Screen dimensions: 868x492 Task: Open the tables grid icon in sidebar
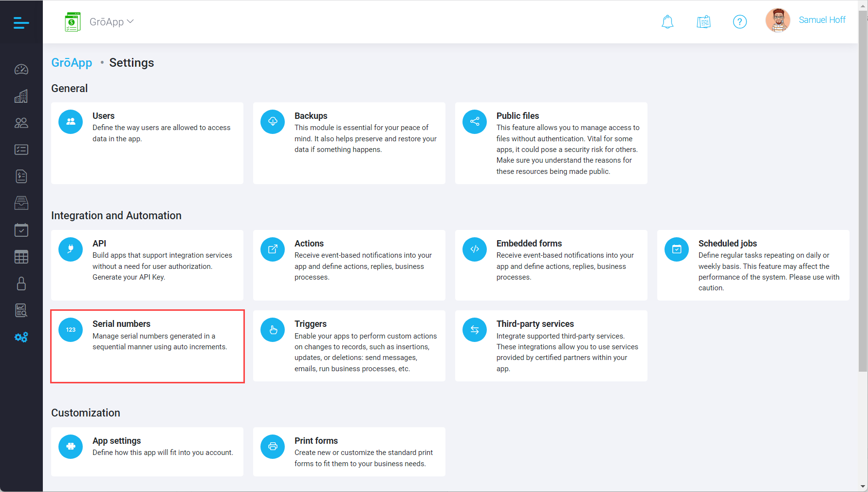21,257
